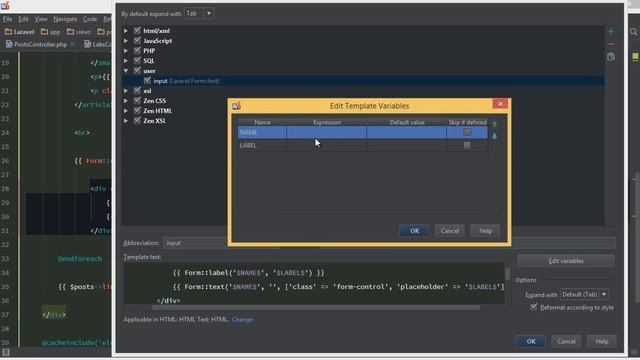Screen dimensions: 640x360
Task: Disable the input template checkbox
Action: 147,81
